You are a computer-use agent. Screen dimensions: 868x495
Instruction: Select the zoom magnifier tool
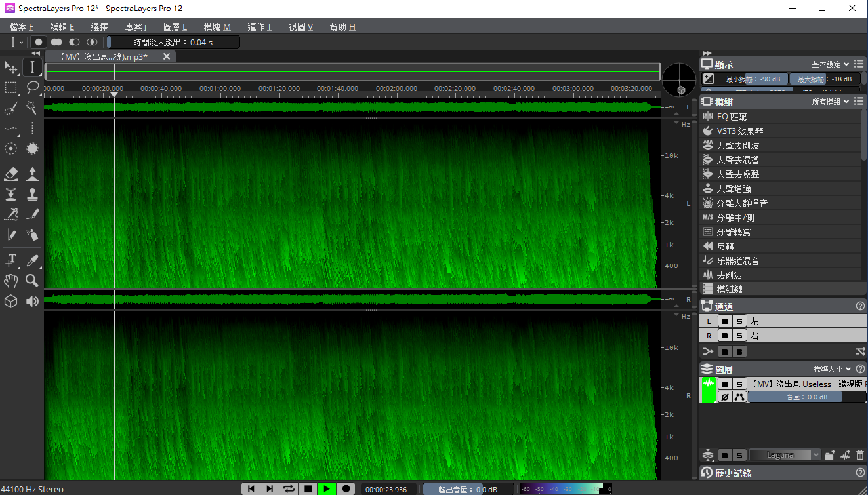pos(32,281)
